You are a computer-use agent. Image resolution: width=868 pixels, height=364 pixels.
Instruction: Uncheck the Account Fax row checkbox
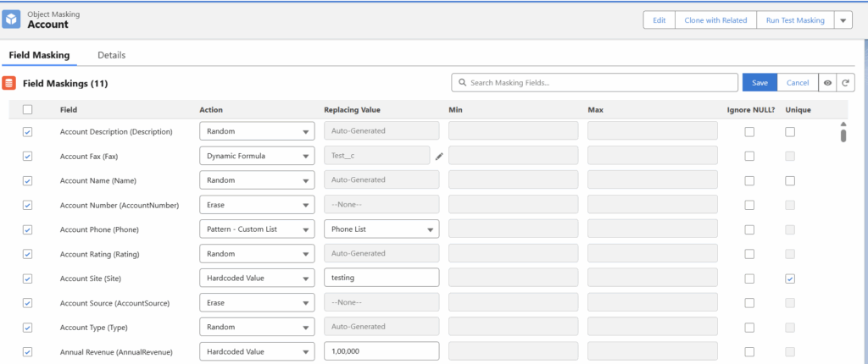coord(28,156)
